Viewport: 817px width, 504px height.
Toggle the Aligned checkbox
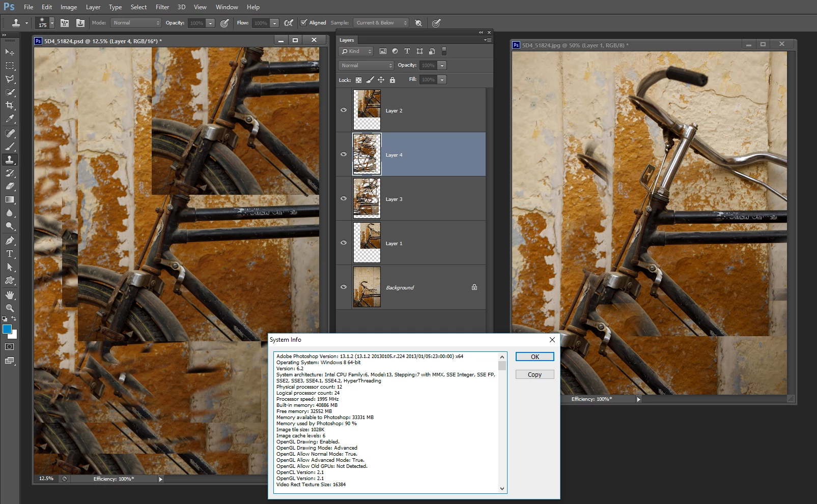[304, 22]
